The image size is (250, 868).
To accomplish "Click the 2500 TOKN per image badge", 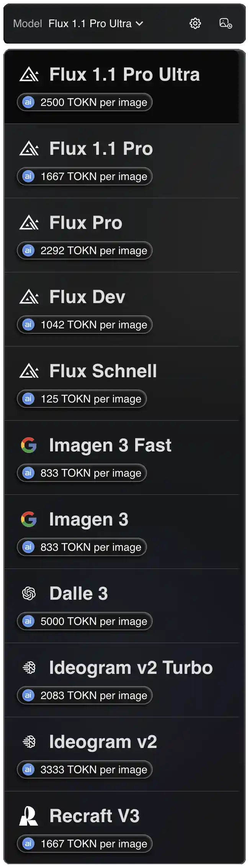I will pyautogui.click(x=84, y=102).
